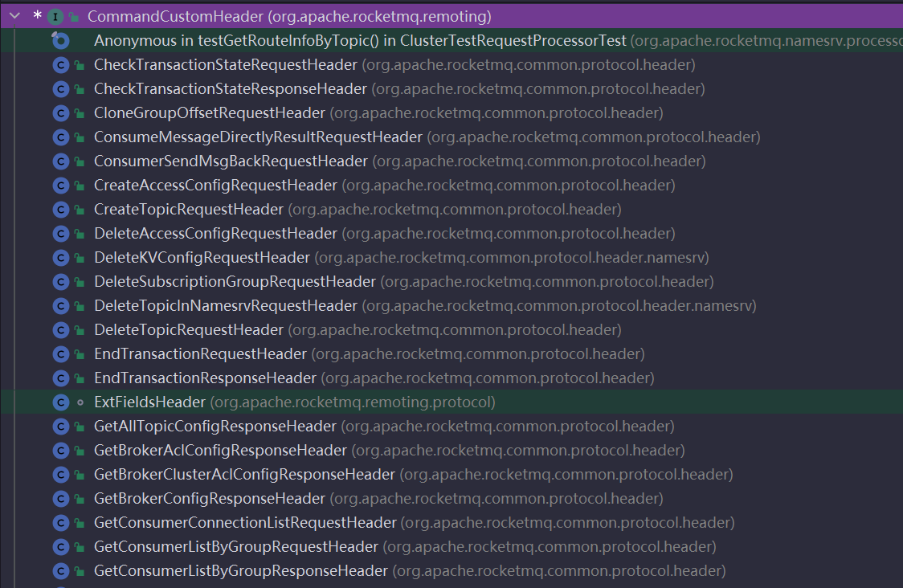903x588 pixels.
Task: Click the class icon of CheckTransactionStateResponseHeader
Action: tap(60, 89)
